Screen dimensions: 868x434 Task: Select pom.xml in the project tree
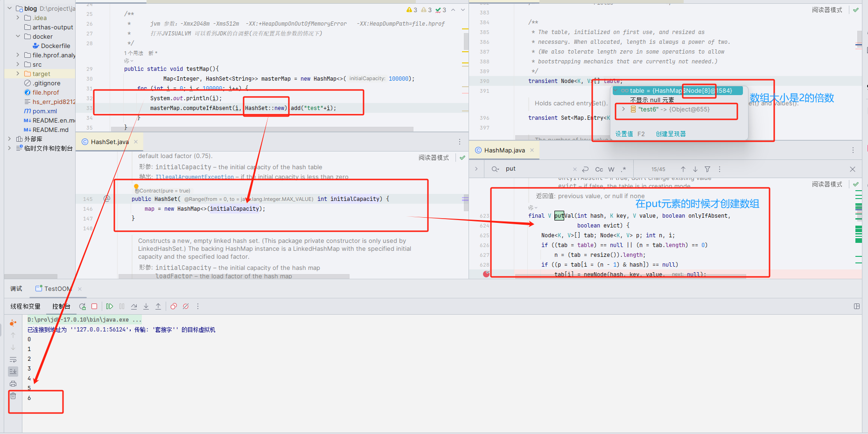(44, 111)
